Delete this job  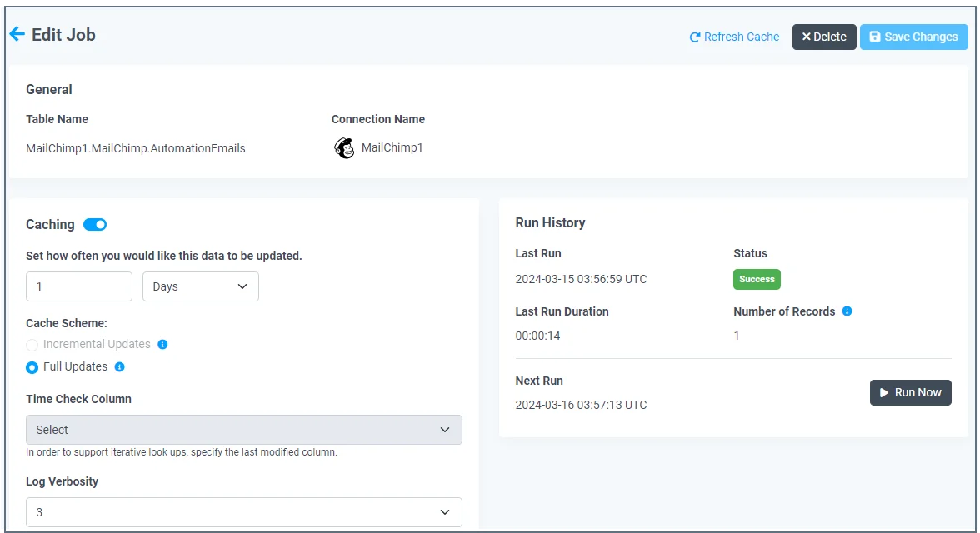click(823, 37)
